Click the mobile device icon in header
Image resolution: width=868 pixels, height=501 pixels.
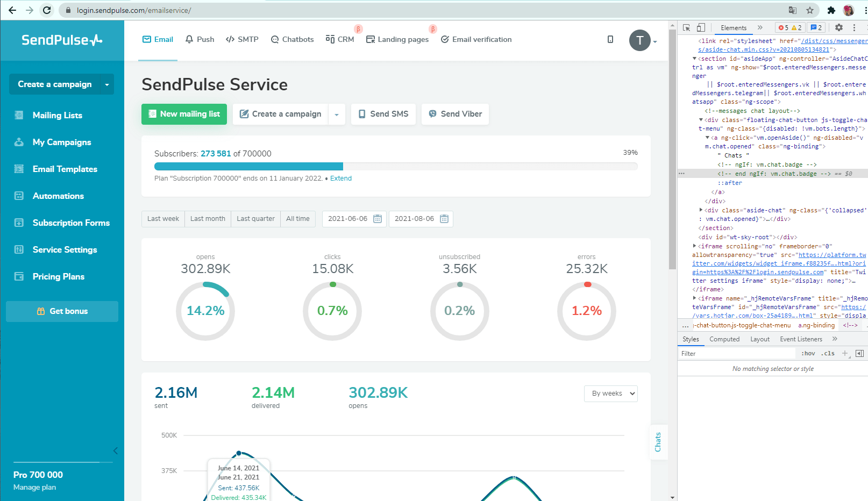click(610, 39)
